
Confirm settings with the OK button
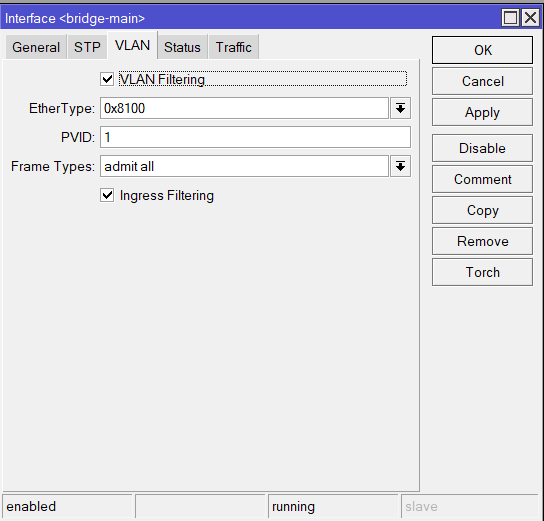click(482, 50)
